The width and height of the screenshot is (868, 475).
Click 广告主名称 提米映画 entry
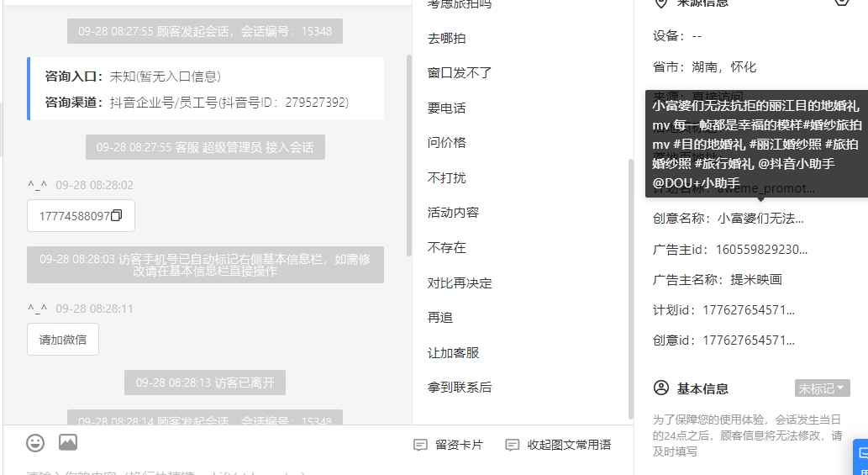(718, 280)
